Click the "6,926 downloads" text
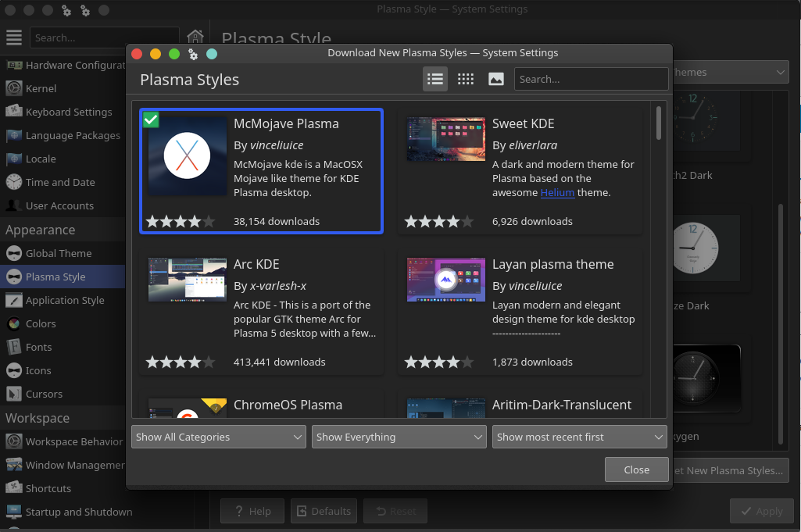Screen dimensions: 801x532 coord(532,221)
